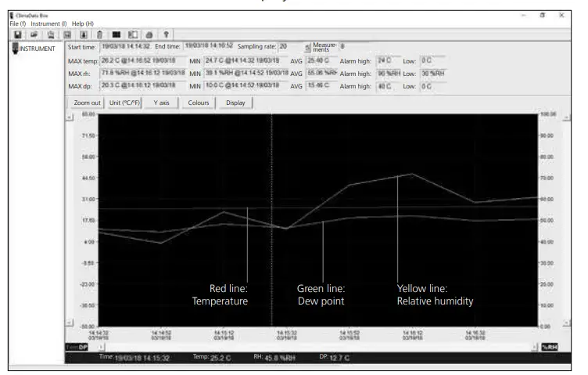Click the AVG dp value field
The image size is (588, 375).
click(321, 85)
